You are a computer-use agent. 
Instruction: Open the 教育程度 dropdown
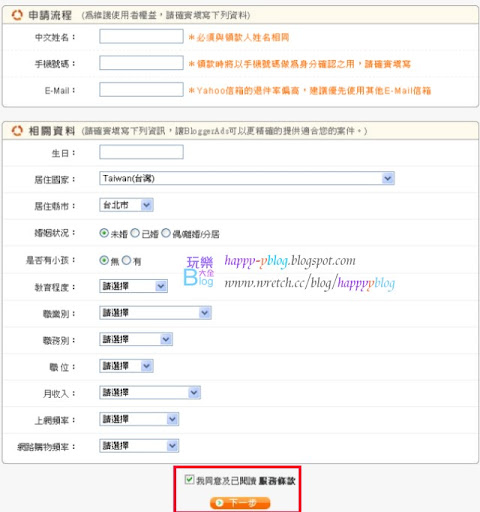pos(133,286)
